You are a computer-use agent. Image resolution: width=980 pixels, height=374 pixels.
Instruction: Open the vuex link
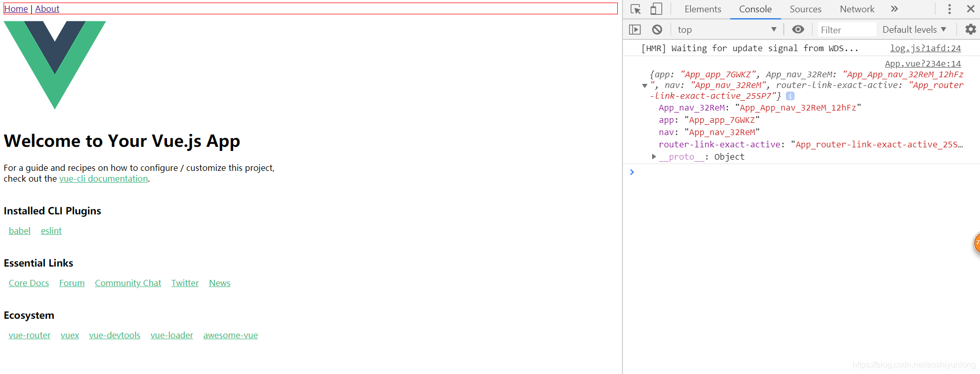[x=70, y=335]
